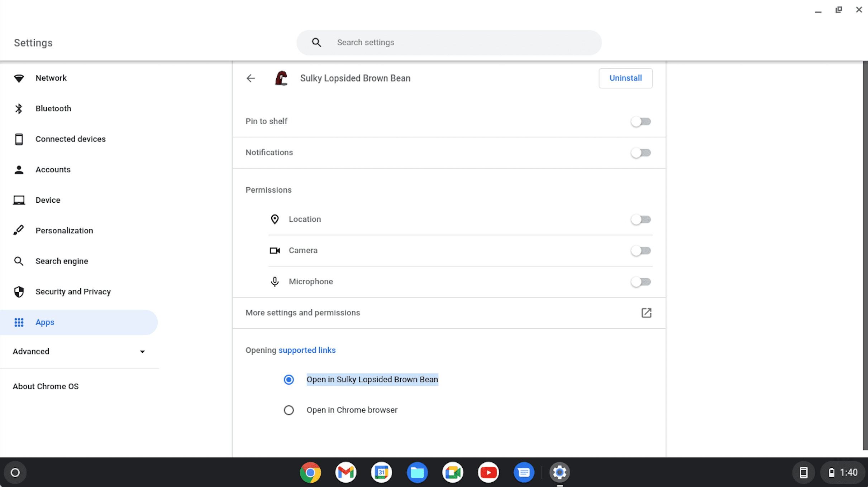Click the Network settings icon
868x487 pixels.
coord(19,78)
